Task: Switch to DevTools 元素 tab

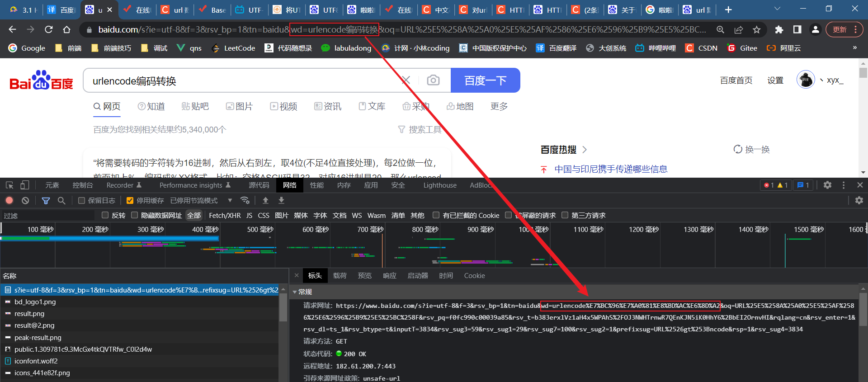Action: 52,185
